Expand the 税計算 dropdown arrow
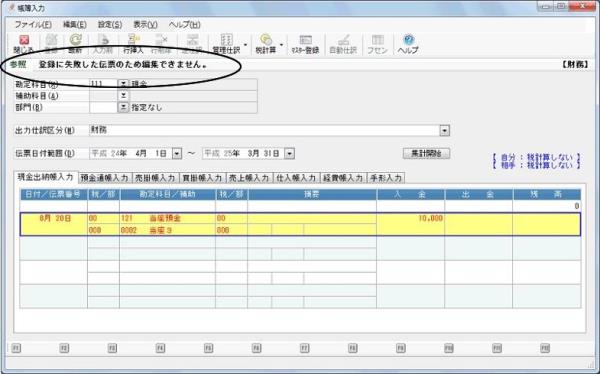 (281, 44)
